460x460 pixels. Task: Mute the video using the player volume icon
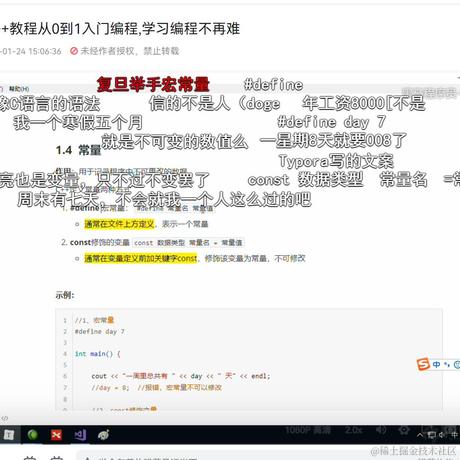point(381,430)
